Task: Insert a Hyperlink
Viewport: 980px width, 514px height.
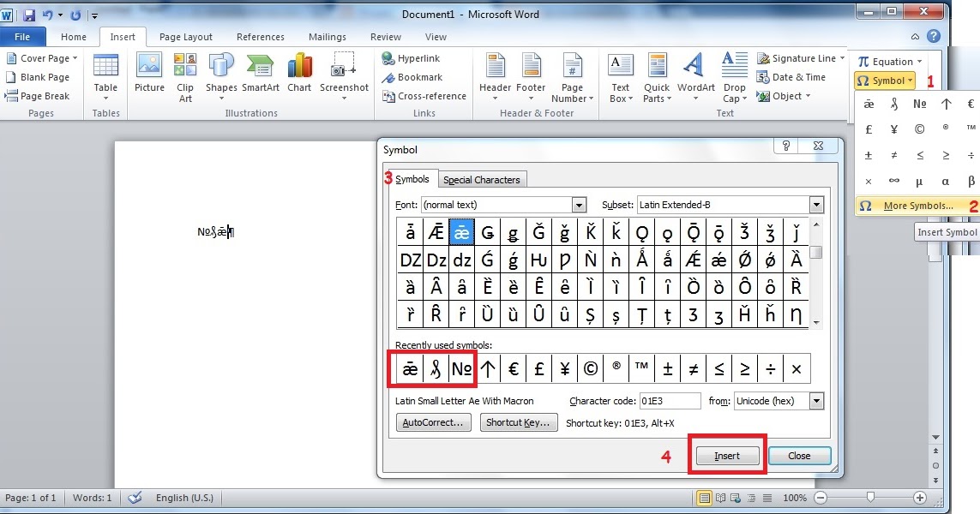Action: click(x=411, y=58)
